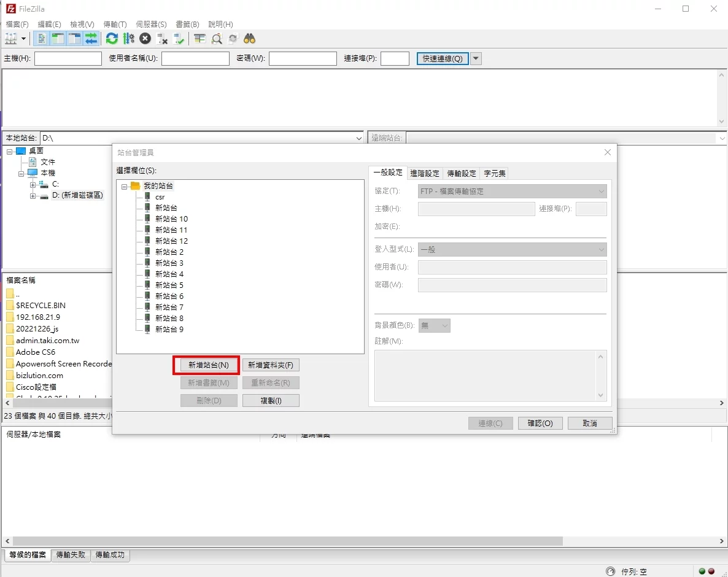Click the 主機(H) quick connect field
This screenshot has height=577, width=728.
pos(68,58)
